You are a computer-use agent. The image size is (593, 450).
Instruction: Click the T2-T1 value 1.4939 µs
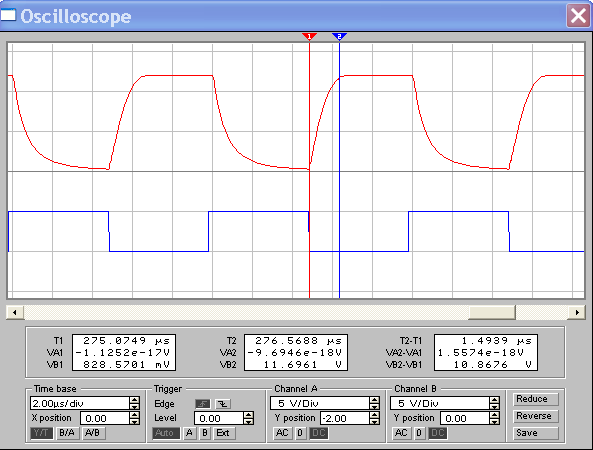pyautogui.click(x=497, y=341)
